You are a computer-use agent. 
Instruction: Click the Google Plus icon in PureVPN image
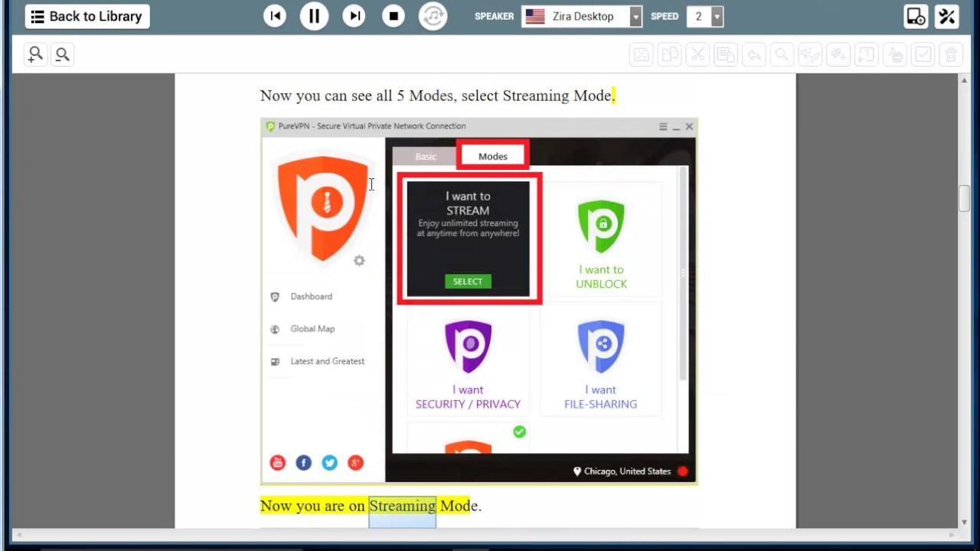[355, 463]
